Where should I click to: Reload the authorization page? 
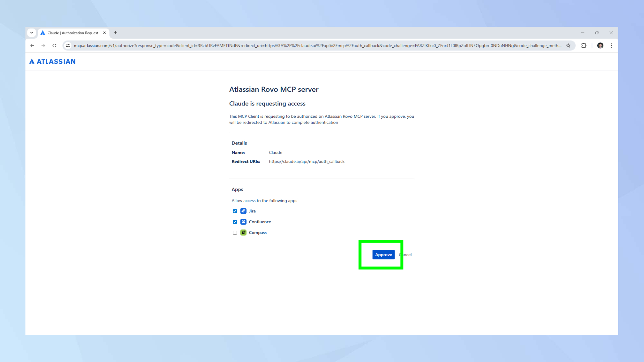tap(54, 46)
